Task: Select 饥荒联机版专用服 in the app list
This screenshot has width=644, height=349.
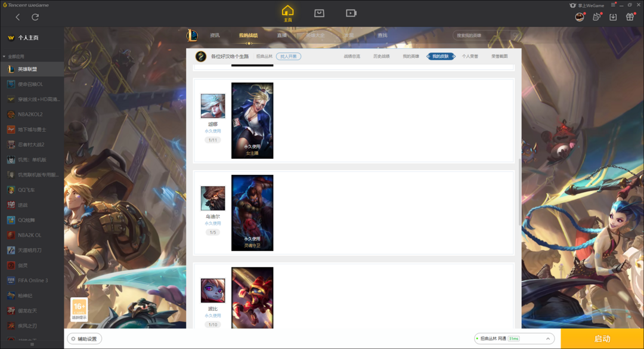Action: 32,175
